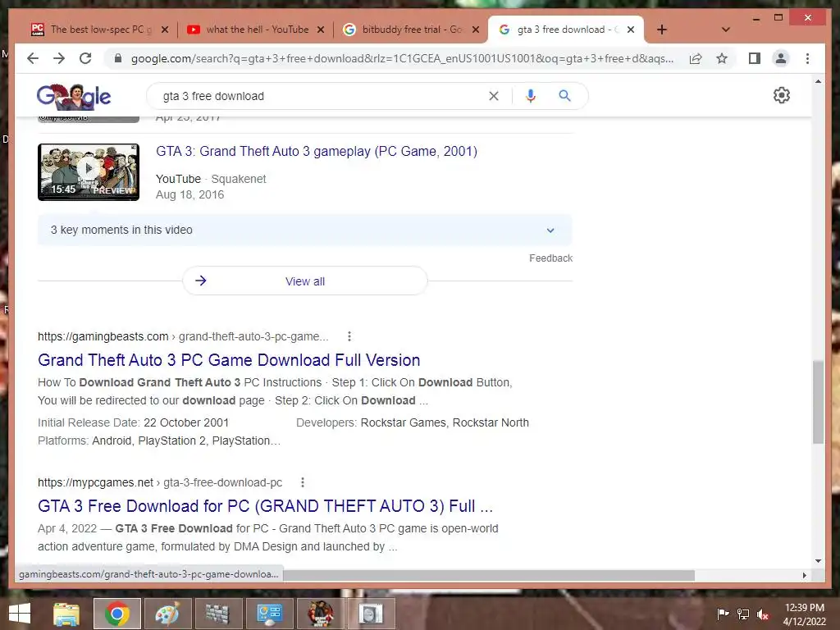840x630 pixels.
Task: Click the scroll up arrow
Action: tap(818, 81)
